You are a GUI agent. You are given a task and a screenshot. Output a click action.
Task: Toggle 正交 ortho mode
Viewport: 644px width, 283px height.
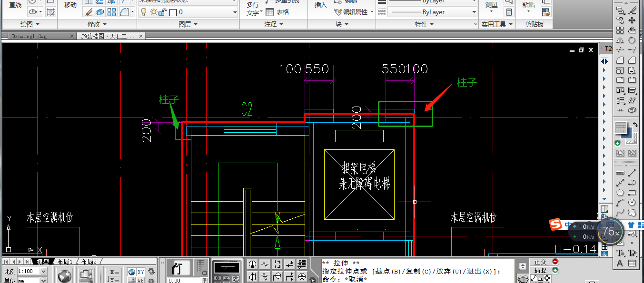point(545,262)
